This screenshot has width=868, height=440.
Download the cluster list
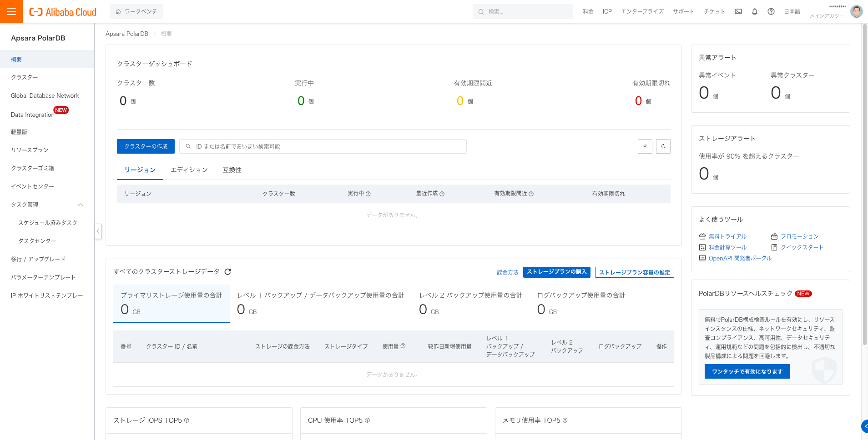pos(645,146)
